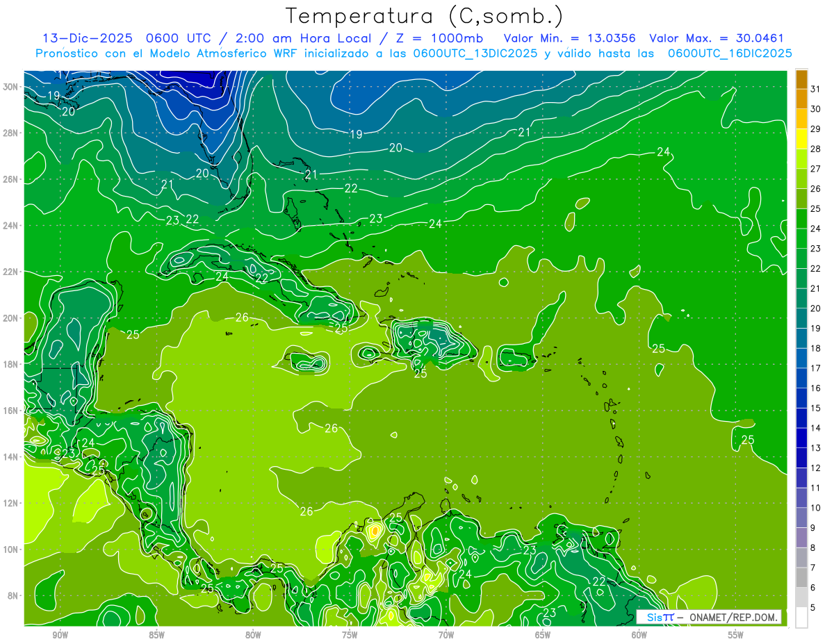
Task: Click the 85W longitude axis label
Action: [156, 635]
